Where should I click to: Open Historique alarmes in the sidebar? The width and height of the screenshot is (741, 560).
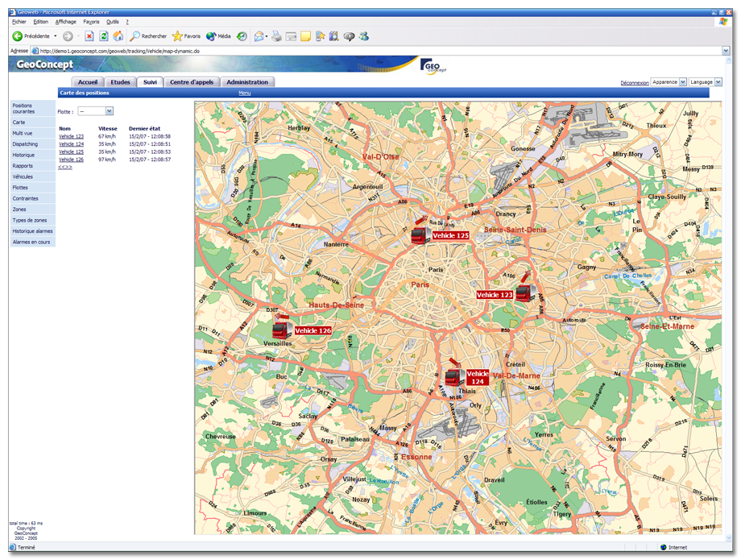[32, 231]
